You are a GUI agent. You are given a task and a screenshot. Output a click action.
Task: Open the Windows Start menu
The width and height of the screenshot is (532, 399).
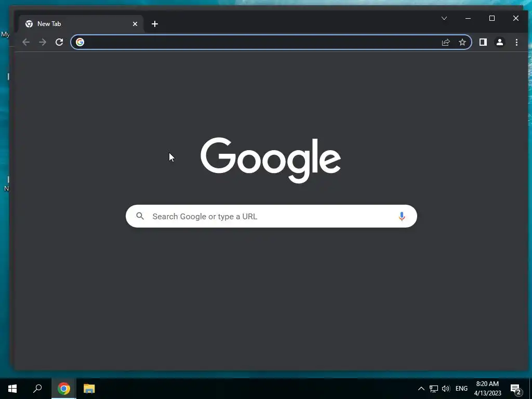(12, 389)
